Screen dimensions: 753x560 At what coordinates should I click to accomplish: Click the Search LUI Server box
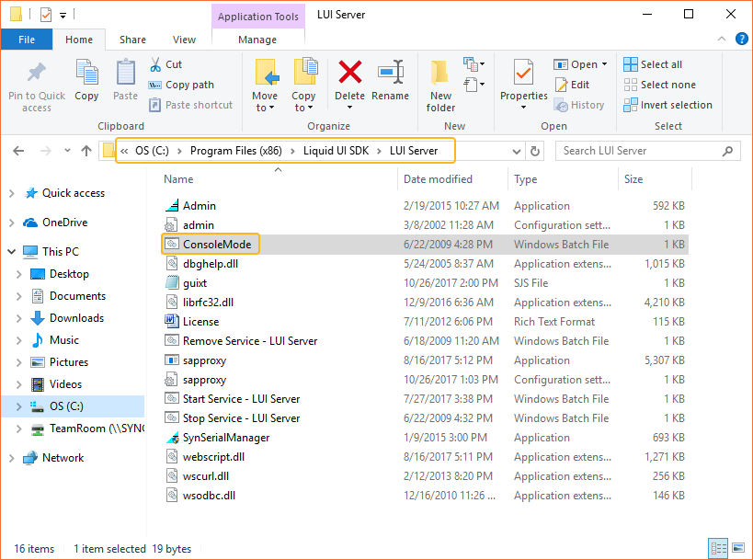[x=647, y=151]
